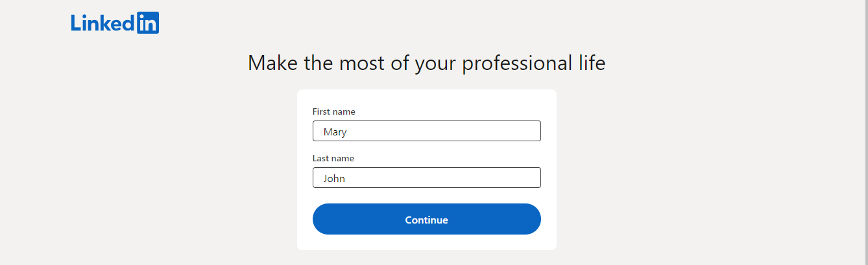Viewport: 868px width, 265px height.
Task: Click the blue "in" square of the logo
Action: (x=149, y=23)
